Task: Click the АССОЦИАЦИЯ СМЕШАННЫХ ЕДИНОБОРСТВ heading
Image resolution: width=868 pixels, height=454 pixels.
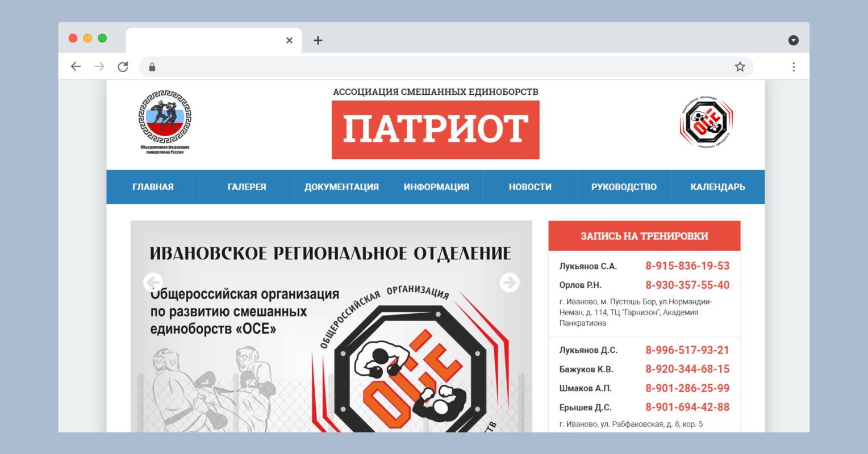Action: point(436,91)
